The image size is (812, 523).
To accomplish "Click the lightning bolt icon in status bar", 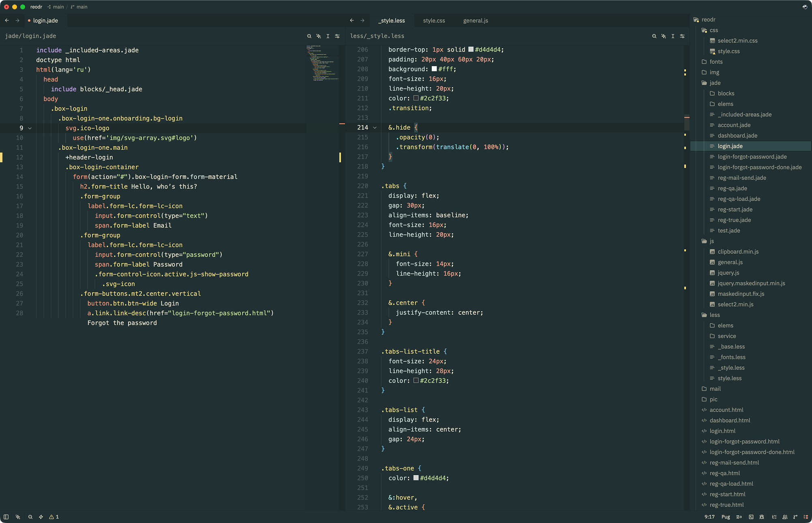I will pyautogui.click(x=41, y=517).
